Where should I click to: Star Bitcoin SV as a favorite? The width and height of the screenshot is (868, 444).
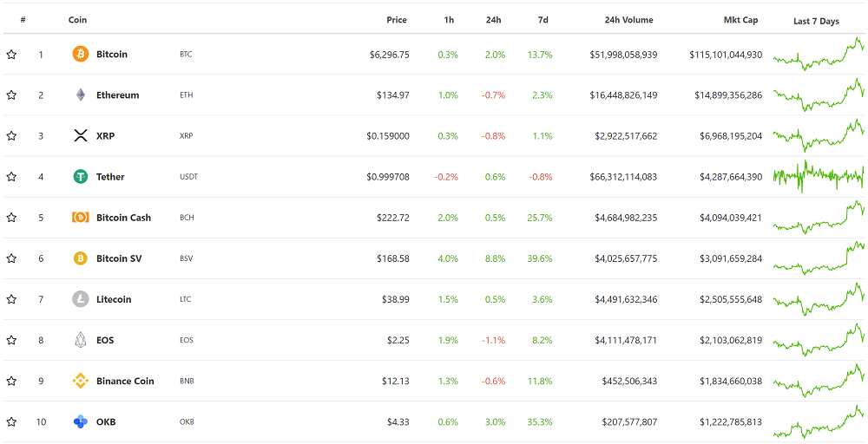pos(11,258)
